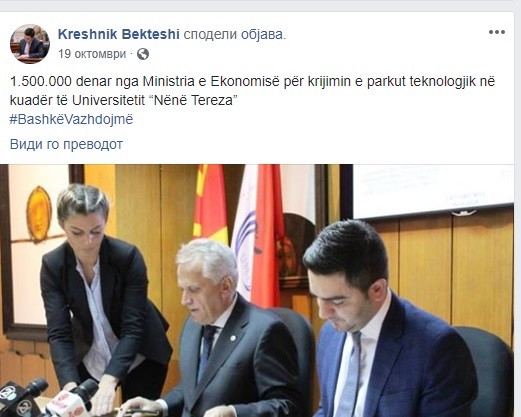Screen dimensions: 521x417
Task: Click the golden oval emblem on the wall in photo
Action: (x=39, y=213)
